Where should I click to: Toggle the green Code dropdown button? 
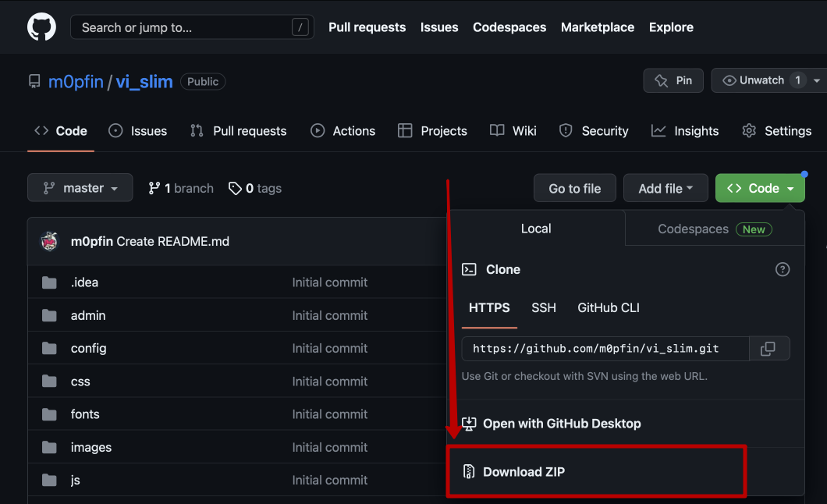point(760,188)
